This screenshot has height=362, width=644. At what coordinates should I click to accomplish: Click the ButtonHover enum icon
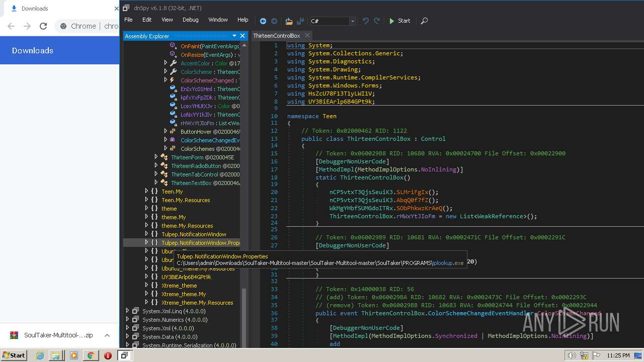(x=173, y=132)
